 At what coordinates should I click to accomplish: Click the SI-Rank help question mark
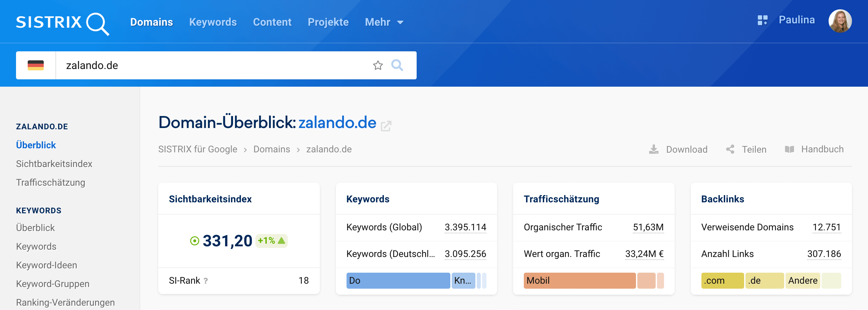tap(206, 281)
